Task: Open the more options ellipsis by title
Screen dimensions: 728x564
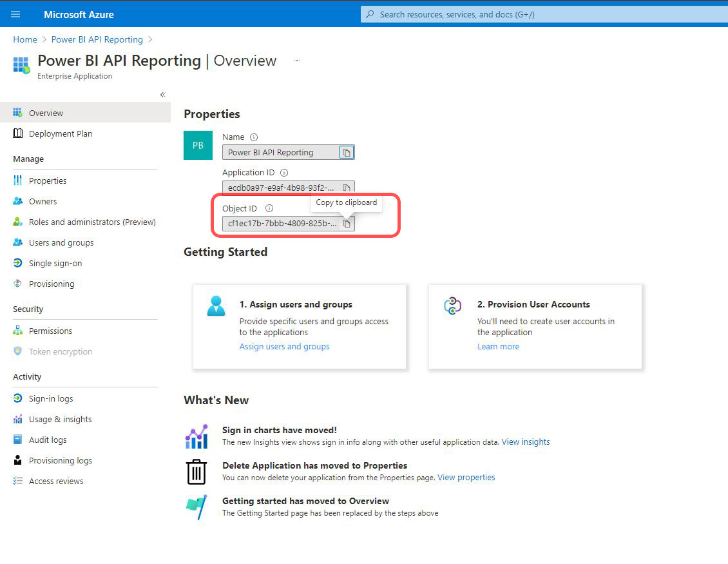Action: coord(297,61)
